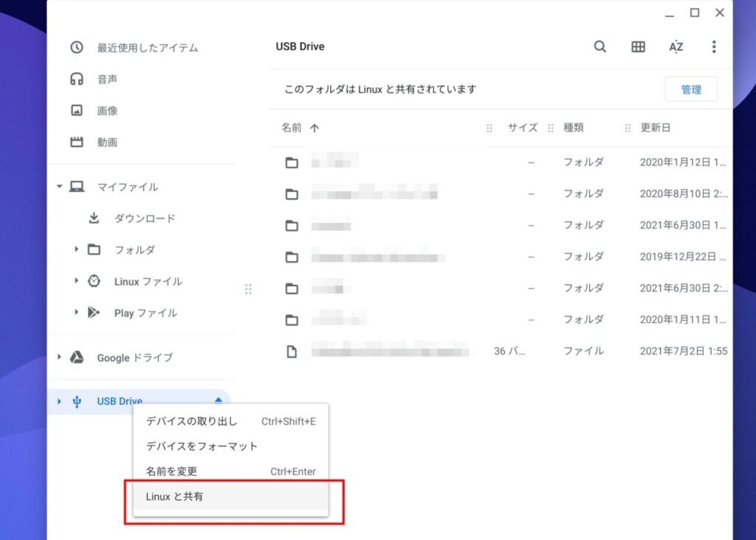
Task: Click the 管理 button
Action: (691, 89)
